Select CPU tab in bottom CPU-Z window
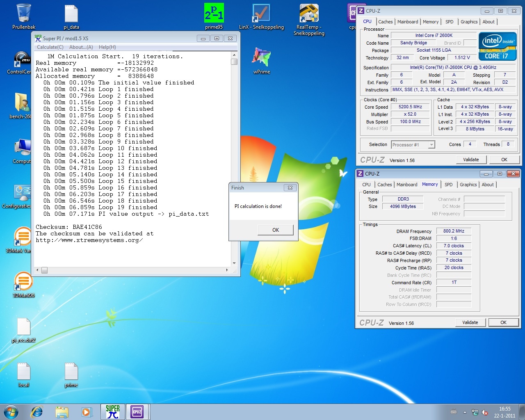 pos(366,185)
